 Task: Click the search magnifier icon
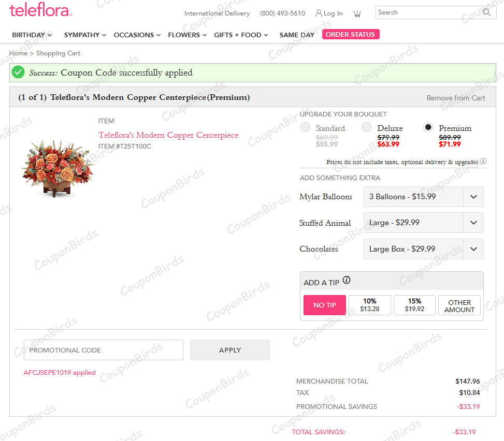pyautogui.click(x=486, y=12)
